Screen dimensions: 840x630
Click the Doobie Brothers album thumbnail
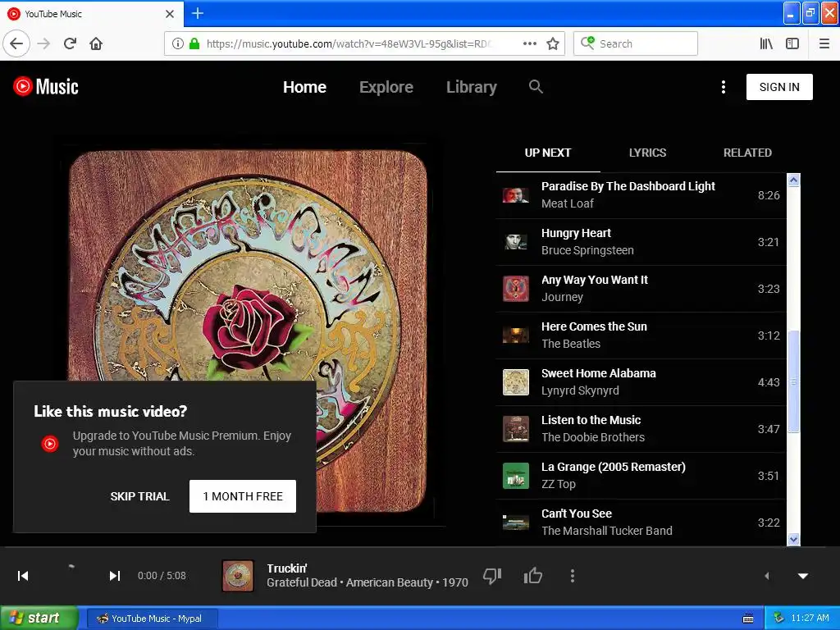[516, 428]
